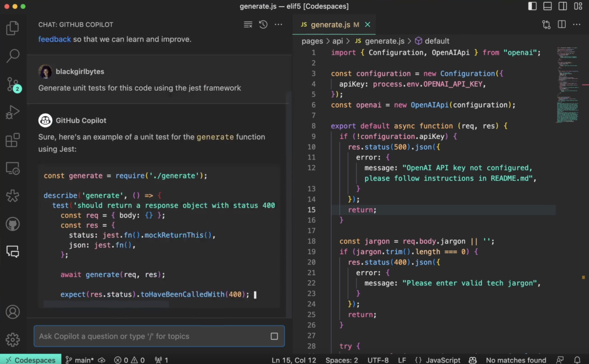Toggle secondary side bar visibility
The height and width of the screenshot is (364, 589).
coord(563,6)
